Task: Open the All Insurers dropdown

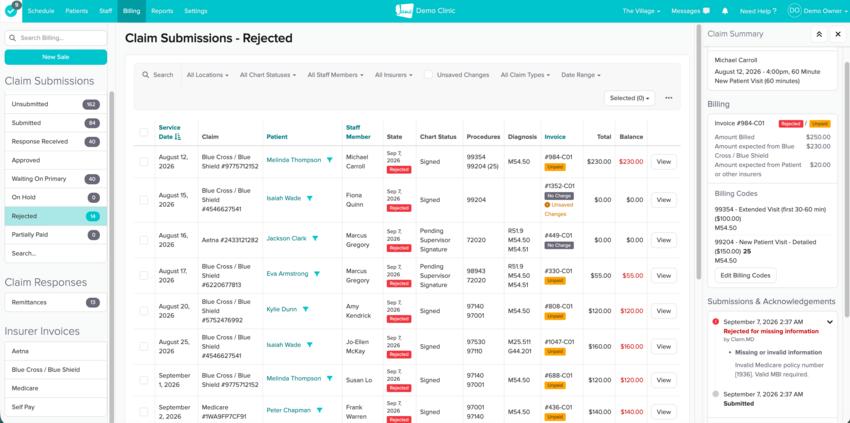Action: (394, 75)
